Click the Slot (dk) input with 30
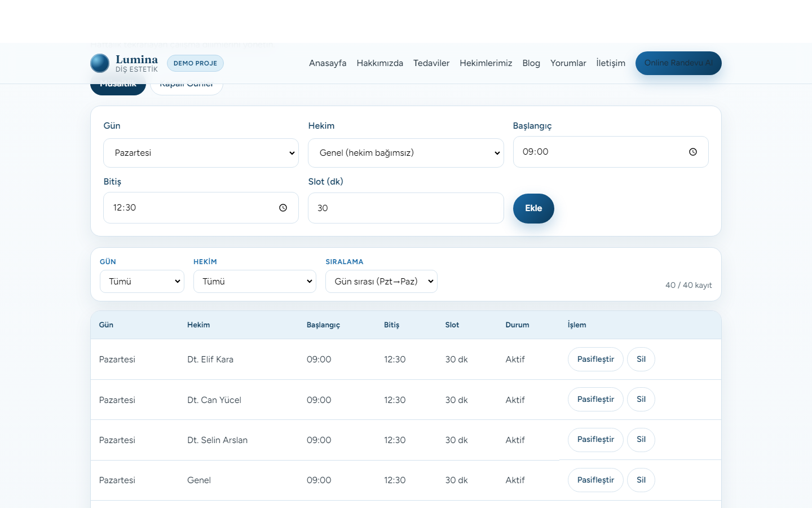 (x=406, y=208)
